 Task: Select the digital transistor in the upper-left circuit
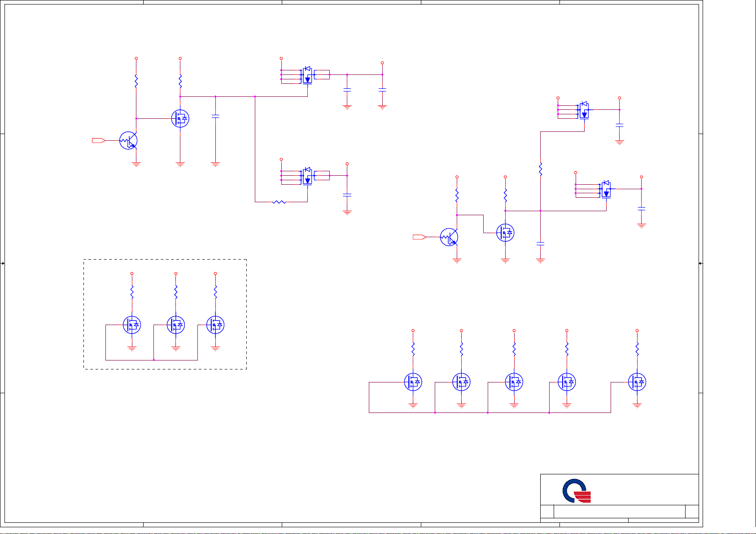pos(128,141)
